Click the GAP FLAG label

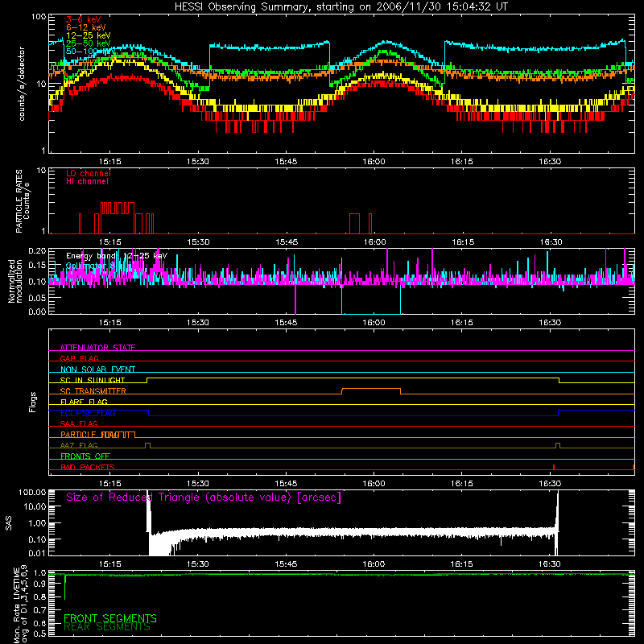point(79,358)
